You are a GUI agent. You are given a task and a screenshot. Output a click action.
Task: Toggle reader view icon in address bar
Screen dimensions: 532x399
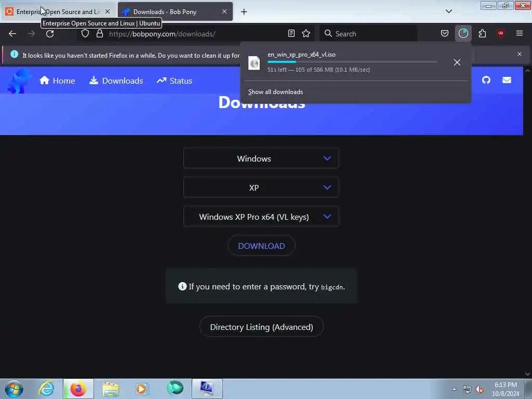291,33
